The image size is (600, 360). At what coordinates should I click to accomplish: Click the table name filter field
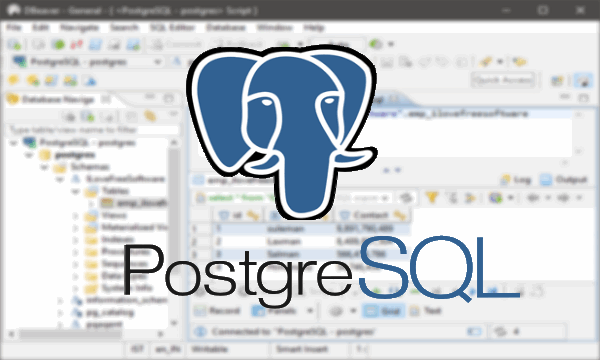tap(92, 130)
